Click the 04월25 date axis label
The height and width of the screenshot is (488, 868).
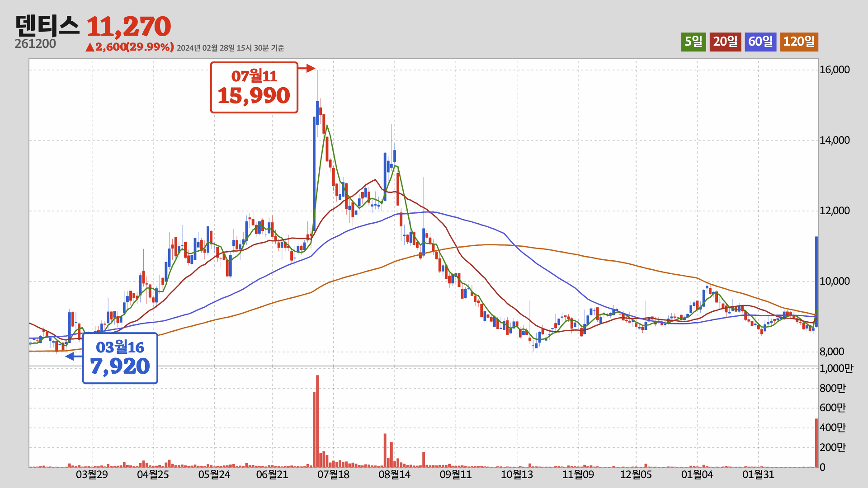(153, 474)
